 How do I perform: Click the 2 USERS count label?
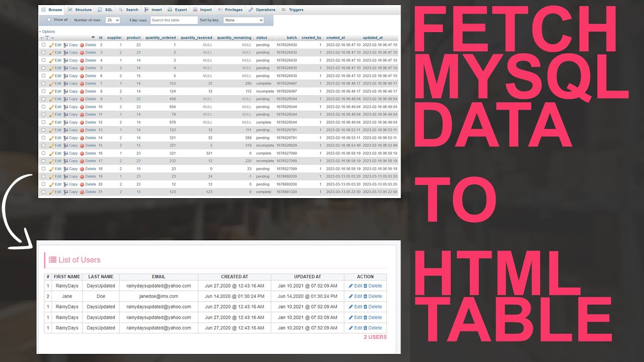(x=375, y=337)
